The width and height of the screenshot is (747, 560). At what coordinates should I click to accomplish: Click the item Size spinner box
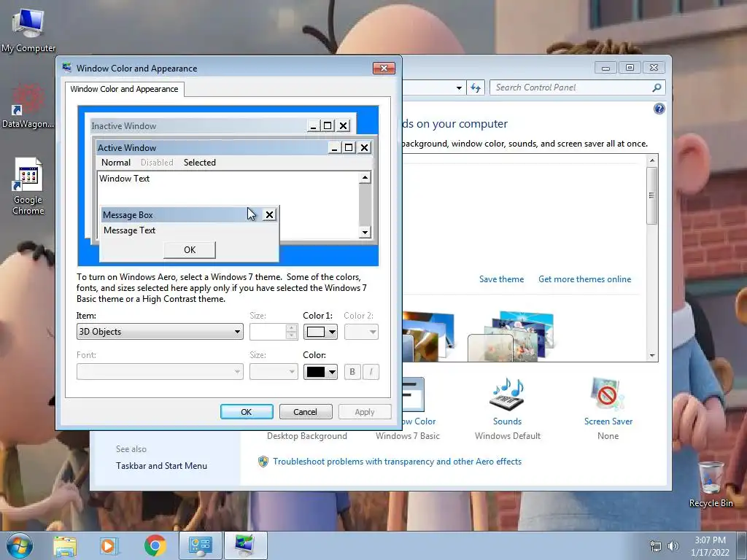[274, 332]
